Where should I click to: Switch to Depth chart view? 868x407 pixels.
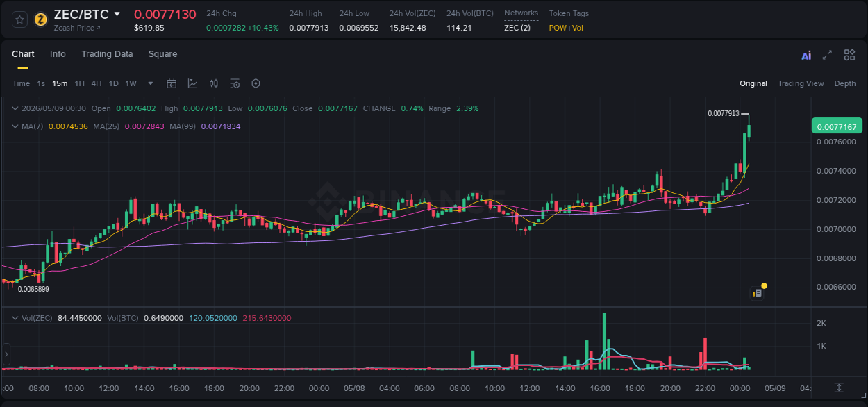(x=845, y=83)
